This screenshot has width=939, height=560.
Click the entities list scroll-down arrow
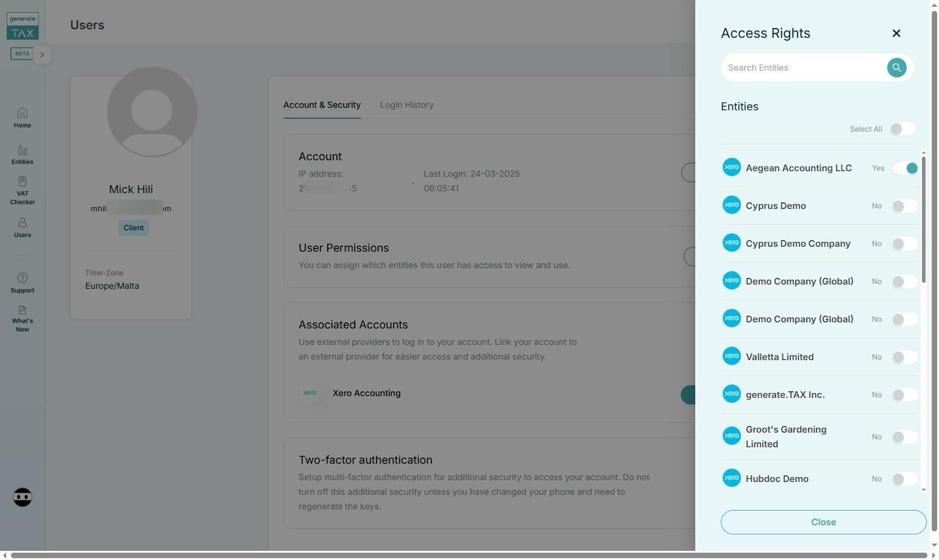point(924,489)
